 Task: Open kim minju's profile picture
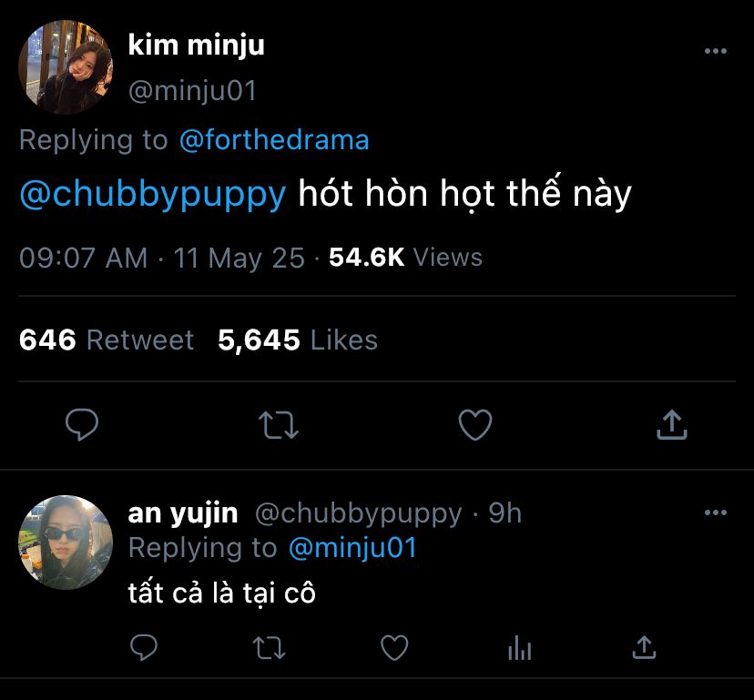66,66
